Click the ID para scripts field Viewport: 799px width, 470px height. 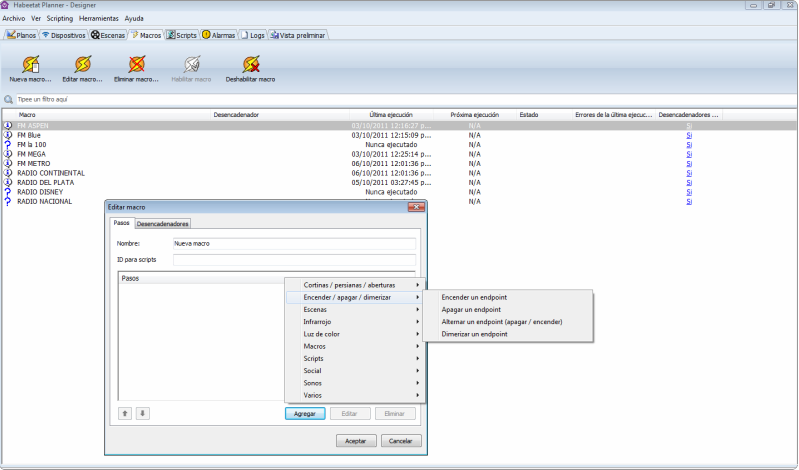pos(294,260)
